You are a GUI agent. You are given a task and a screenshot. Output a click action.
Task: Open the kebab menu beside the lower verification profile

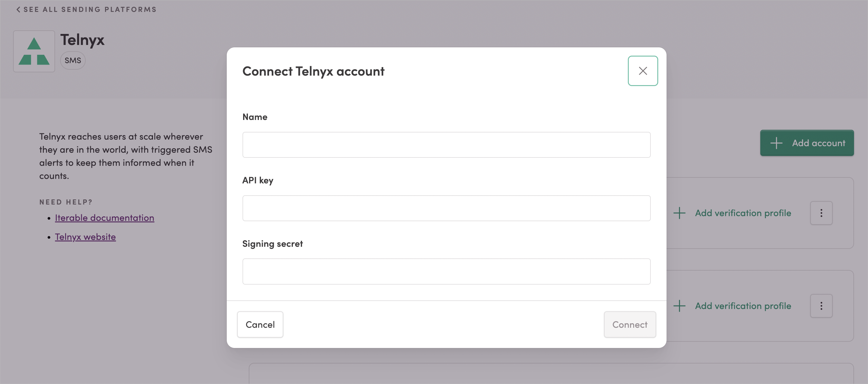tap(821, 306)
